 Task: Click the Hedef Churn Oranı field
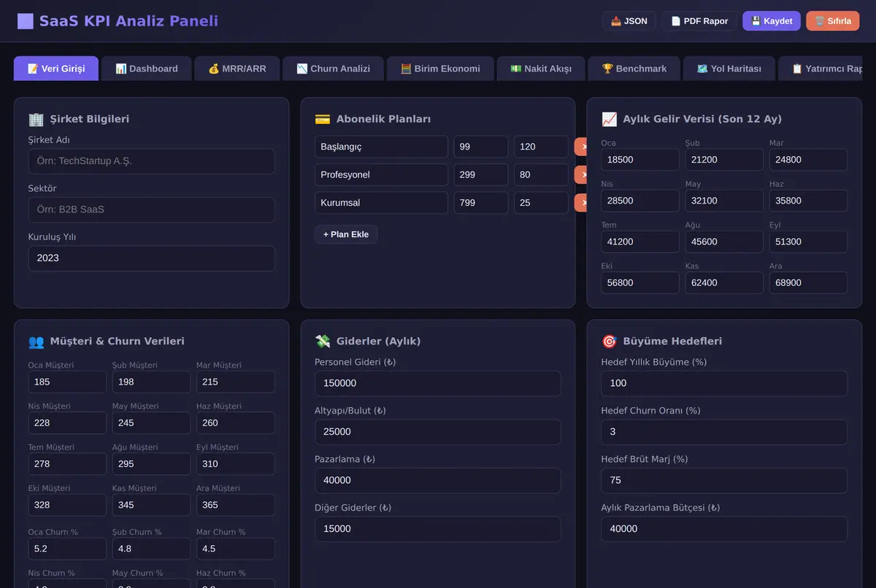pos(724,432)
